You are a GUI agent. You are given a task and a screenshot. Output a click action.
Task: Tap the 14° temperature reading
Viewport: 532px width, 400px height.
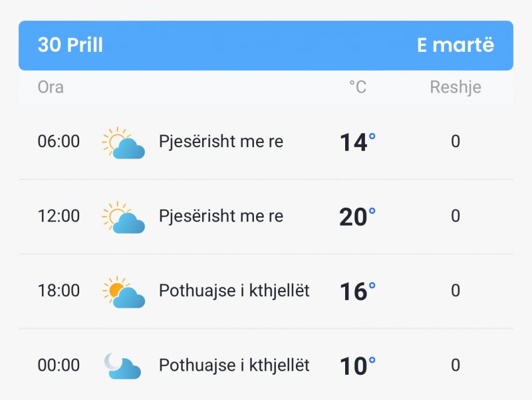tap(358, 142)
